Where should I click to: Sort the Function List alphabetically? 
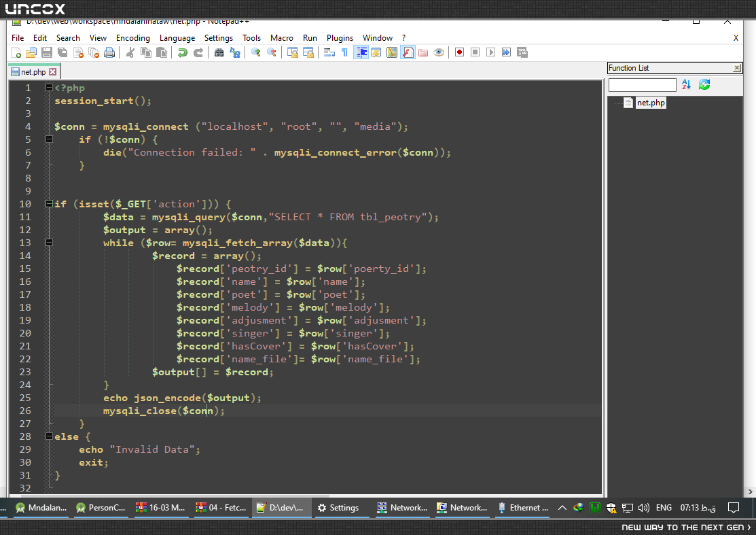(686, 84)
